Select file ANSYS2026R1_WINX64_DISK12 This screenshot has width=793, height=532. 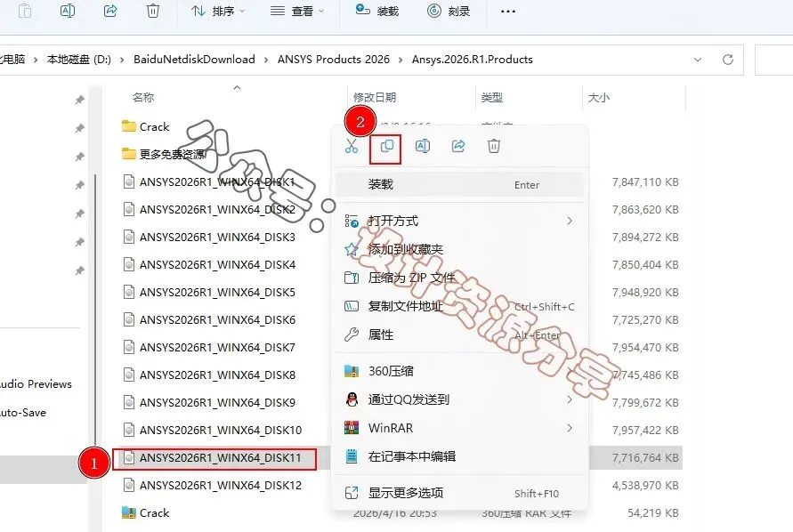click(213, 485)
